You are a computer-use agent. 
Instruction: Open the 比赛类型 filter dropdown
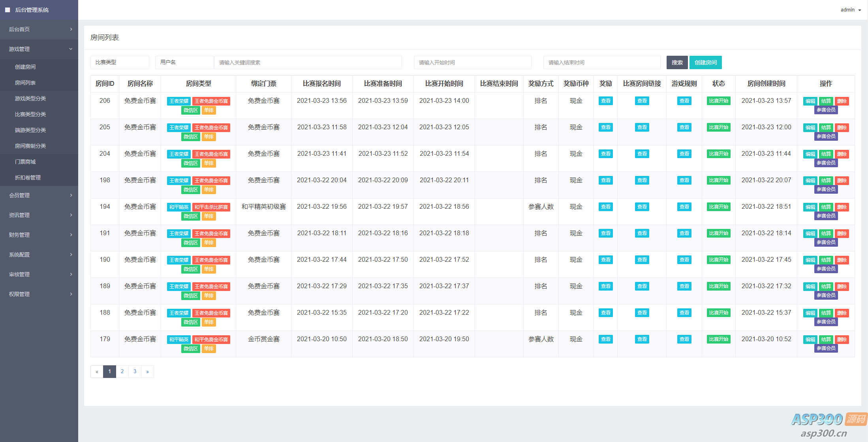[x=119, y=62]
